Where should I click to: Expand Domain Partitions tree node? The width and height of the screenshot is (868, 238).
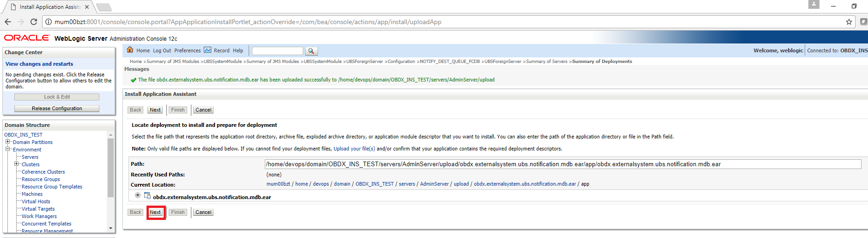pyautogui.click(x=8, y=142)
